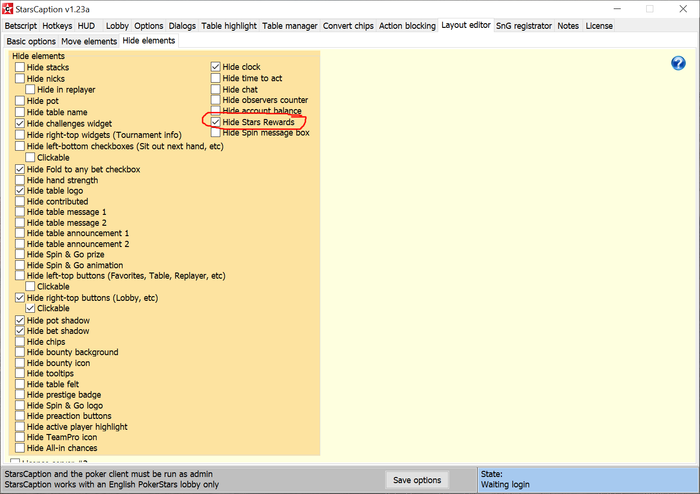Open SnG registrator tab
The image size is (700, 494).
[x=524, y=26]
